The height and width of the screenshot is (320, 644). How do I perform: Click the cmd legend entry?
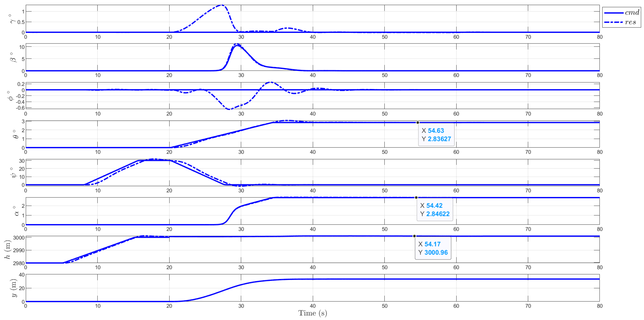click(632, 13)
